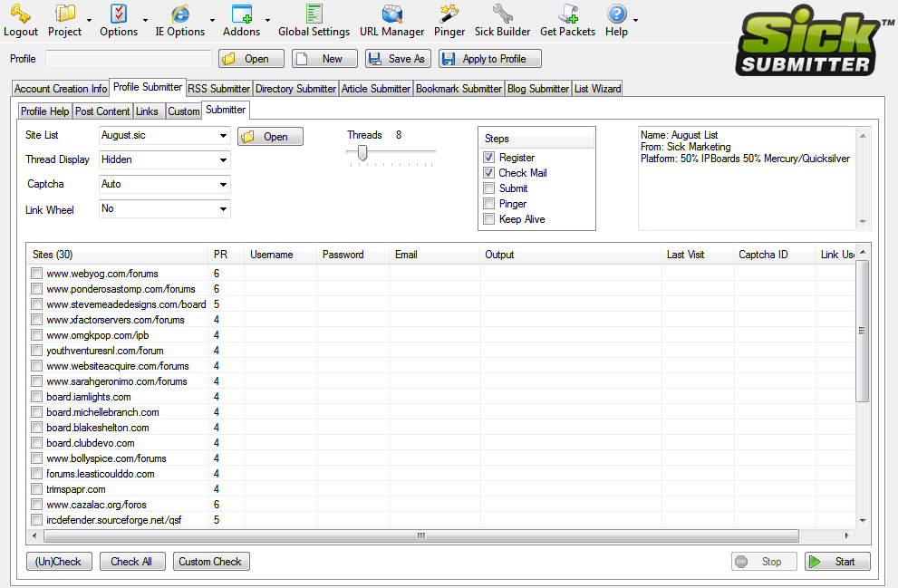
Task: Click Save As profile button
Action: pyautogui.click(x=398, y=58)
